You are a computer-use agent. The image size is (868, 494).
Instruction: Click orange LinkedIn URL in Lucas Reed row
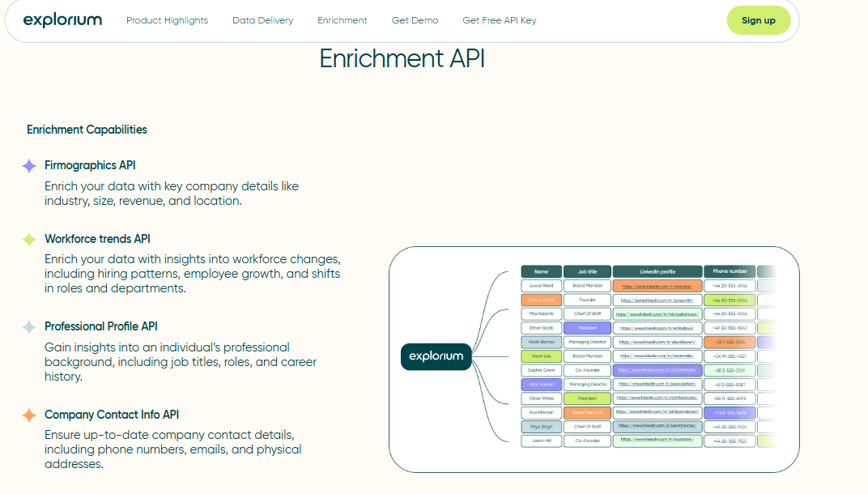(657, 286)
